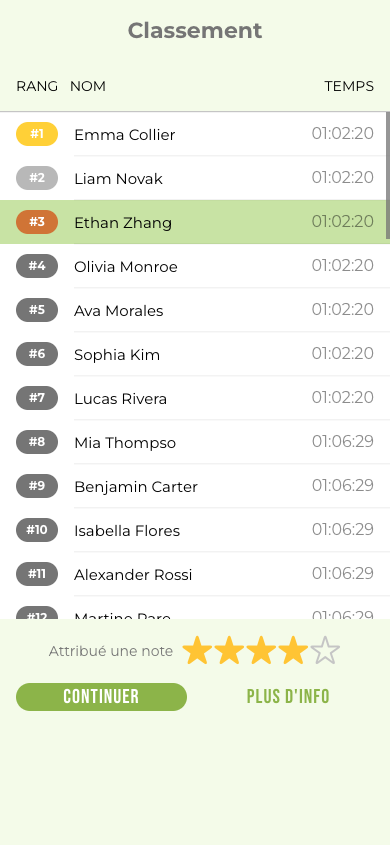Click the leaderboard vertical scrollbar
Image resolution: width=390 pixels, height=845 pixels.
tap(388, 175)
